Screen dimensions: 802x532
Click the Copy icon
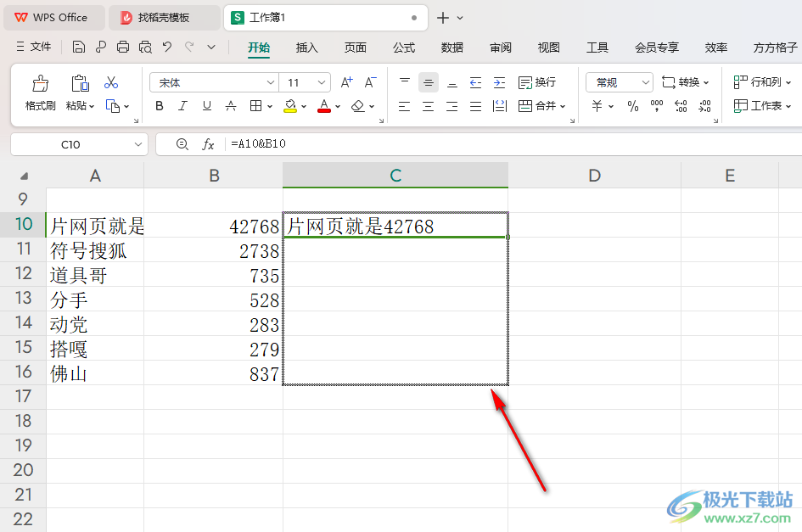pyautogui.click(x=113, y=106)
